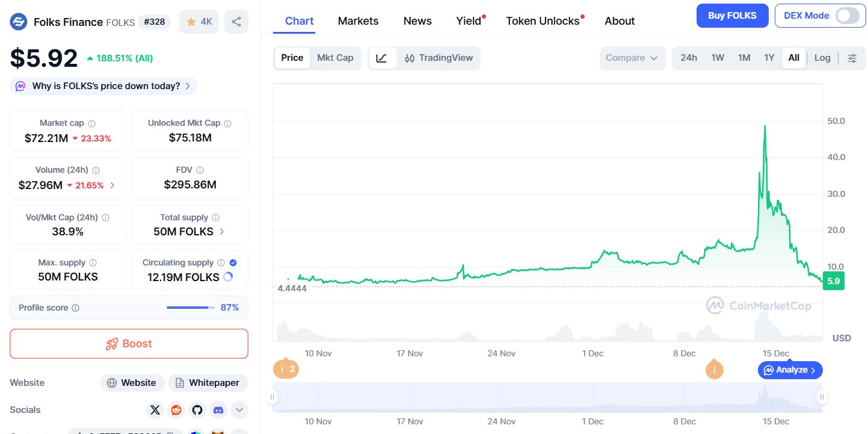Image resolution: width=868 pixels, height=434 pixels.
Task: Open chart settings sliders icon
Action: pos(852,58)
